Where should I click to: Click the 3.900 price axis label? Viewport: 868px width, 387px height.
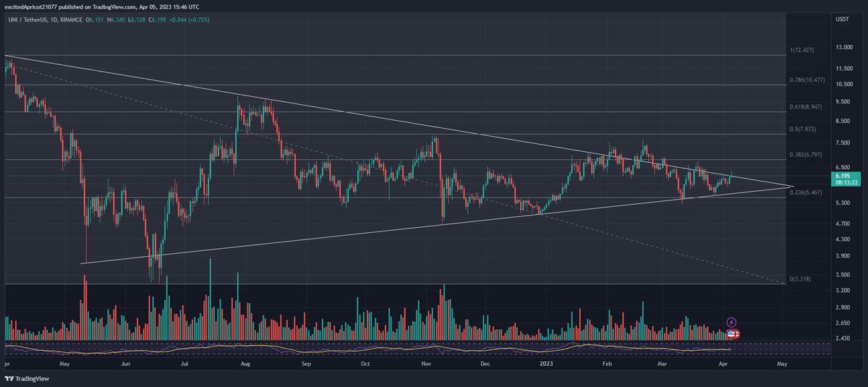click(x=842, y=256)
